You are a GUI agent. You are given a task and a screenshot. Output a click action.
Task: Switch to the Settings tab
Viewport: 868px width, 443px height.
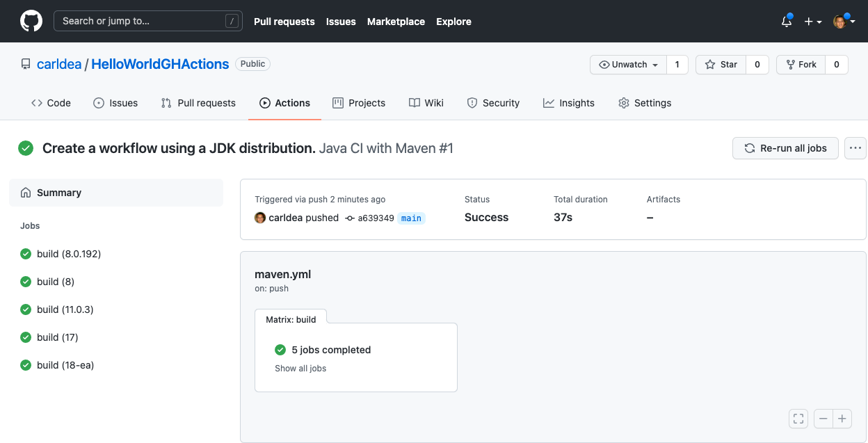645,103
